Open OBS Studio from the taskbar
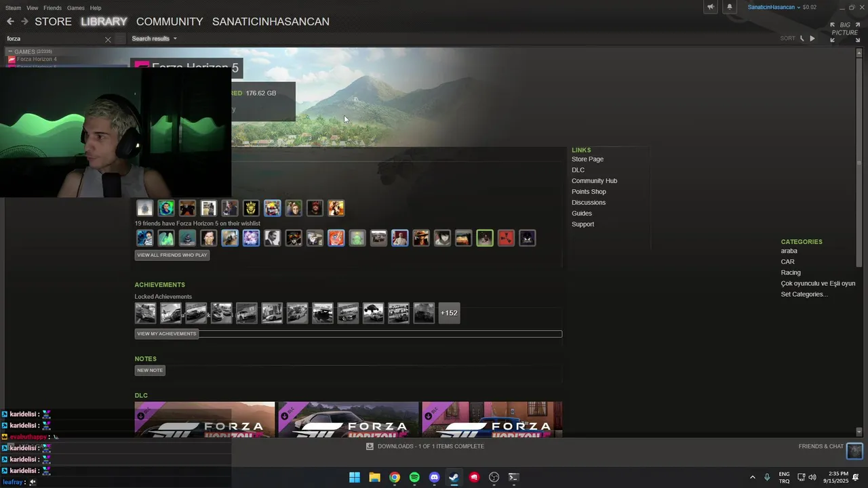 (494, 477)
